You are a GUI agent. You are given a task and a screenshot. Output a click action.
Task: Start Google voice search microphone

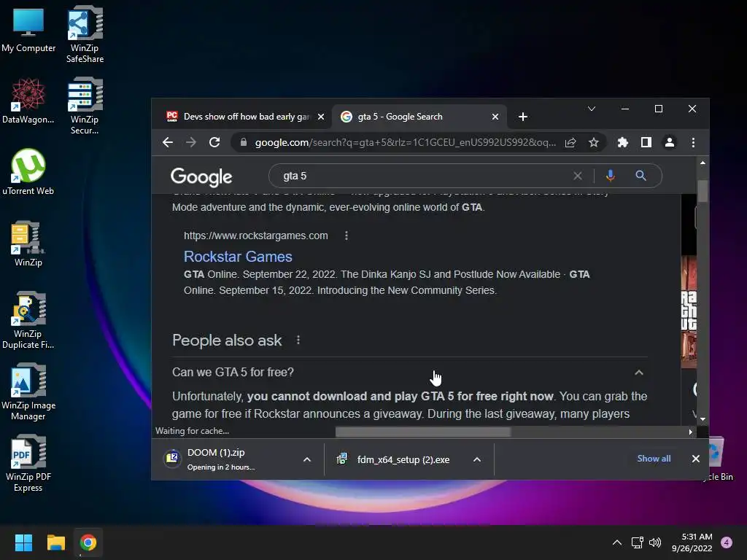pyautogui.click(x=610, y=176)
